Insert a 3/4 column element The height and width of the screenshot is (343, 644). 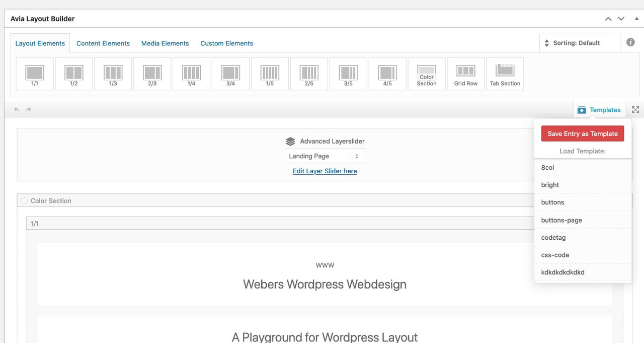point(231,74)
